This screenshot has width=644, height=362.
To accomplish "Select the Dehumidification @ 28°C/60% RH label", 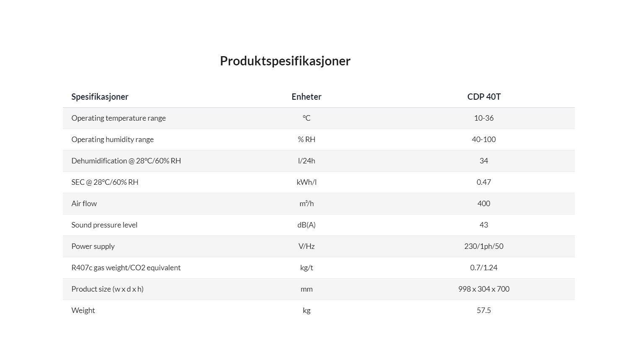I will [x=126, y=161].
